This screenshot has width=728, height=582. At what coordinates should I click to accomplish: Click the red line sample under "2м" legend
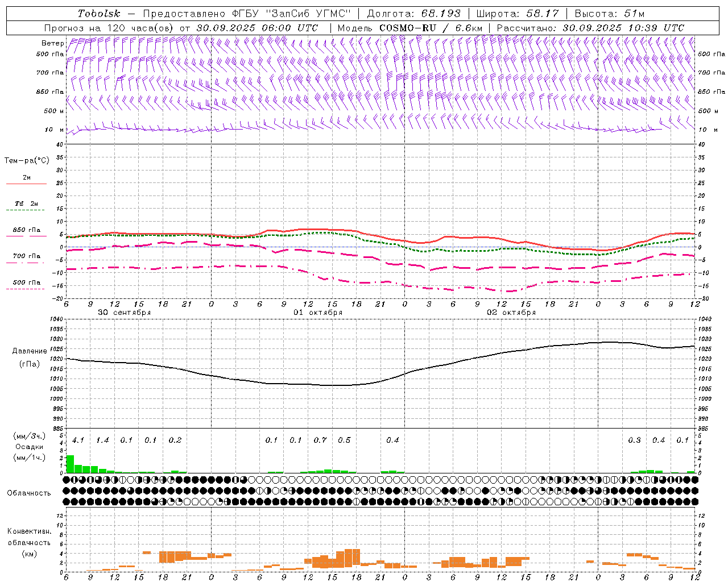(26, 184)
